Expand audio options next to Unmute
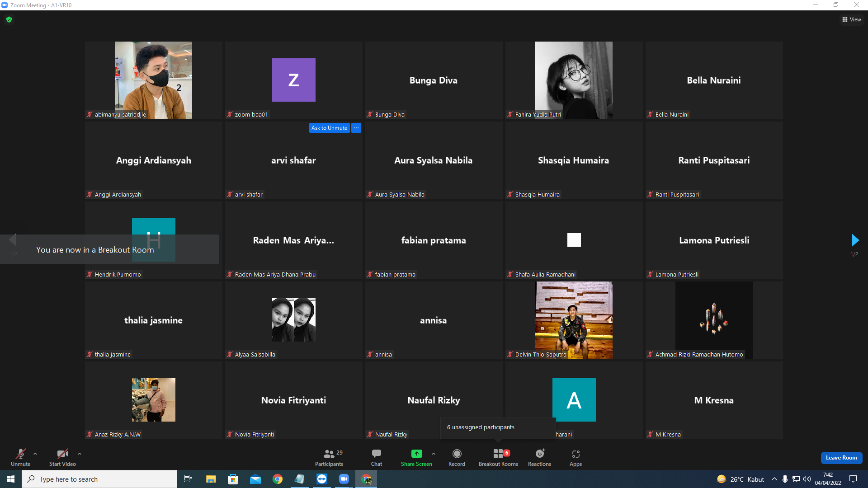 click(35, 454)
